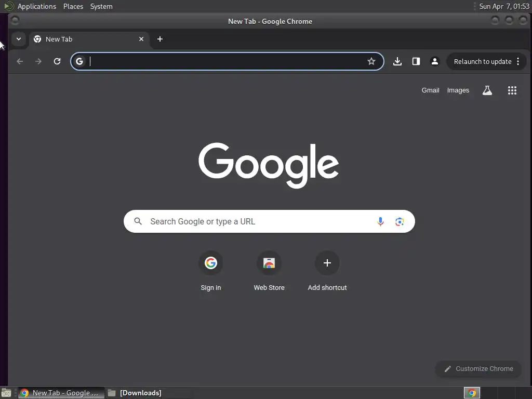
Task: Open the clock showing Sun Apr 7
Action: point(504,6)
